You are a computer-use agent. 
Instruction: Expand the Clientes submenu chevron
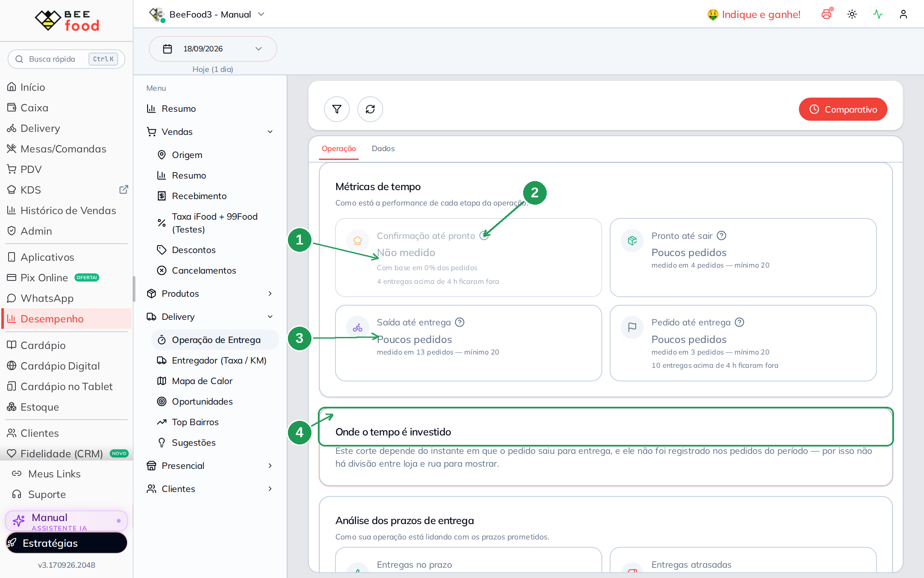[270, 489]
